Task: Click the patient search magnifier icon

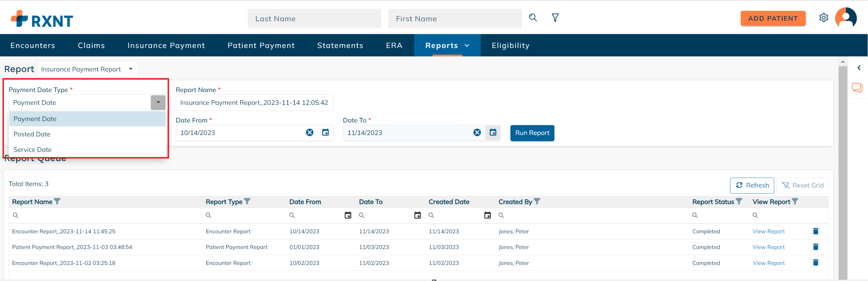Action: 533,17
